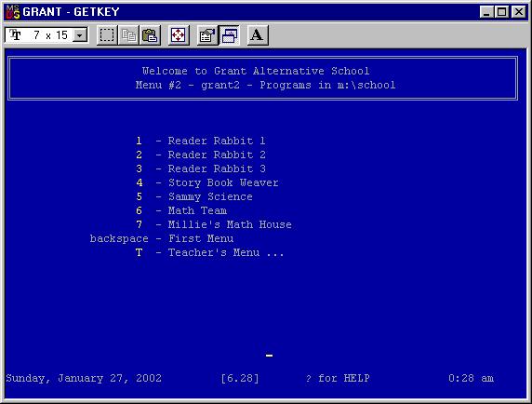Open the Properties toolbar icon
532x404 pixels.
coord(207,35)
